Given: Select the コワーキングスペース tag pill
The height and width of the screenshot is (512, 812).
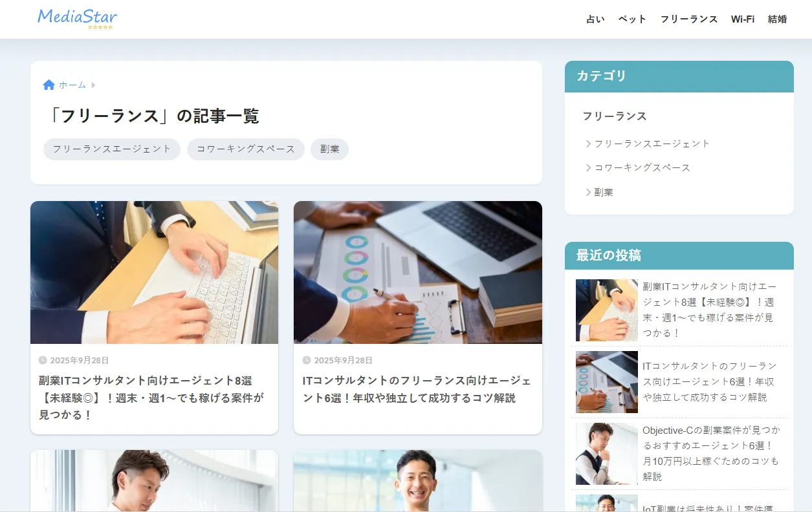Looking at the screenshot, I should pos(246,149).
